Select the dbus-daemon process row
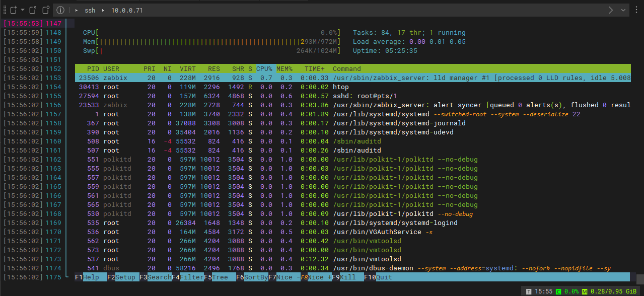This screenshot has height=296, width=644. click(352, 268)
